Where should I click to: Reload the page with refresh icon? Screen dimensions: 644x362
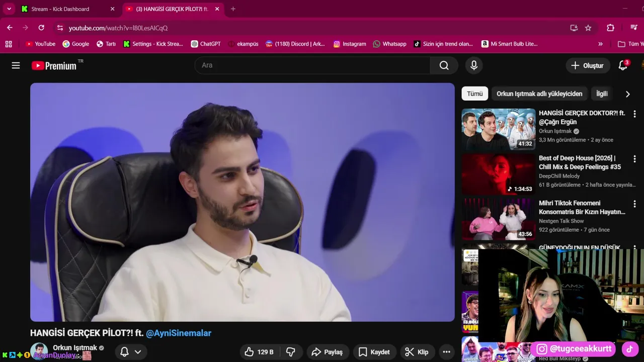click(41, 28)
